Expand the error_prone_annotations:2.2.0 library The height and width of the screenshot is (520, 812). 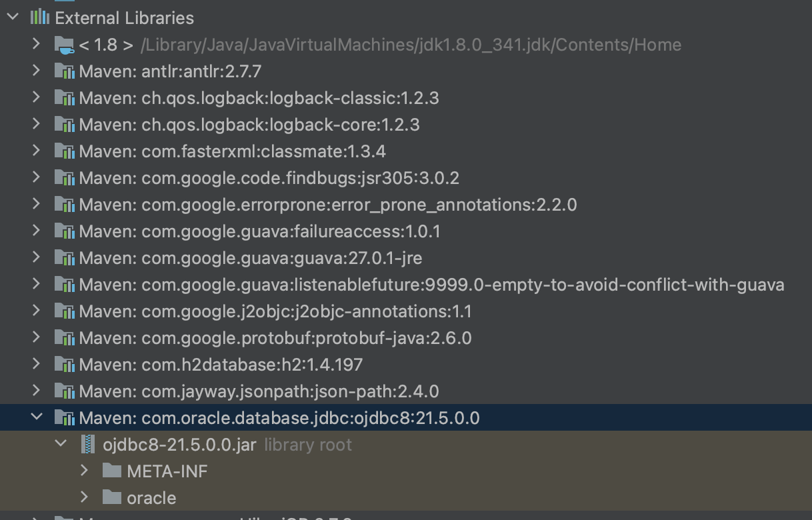coord(37,204)
